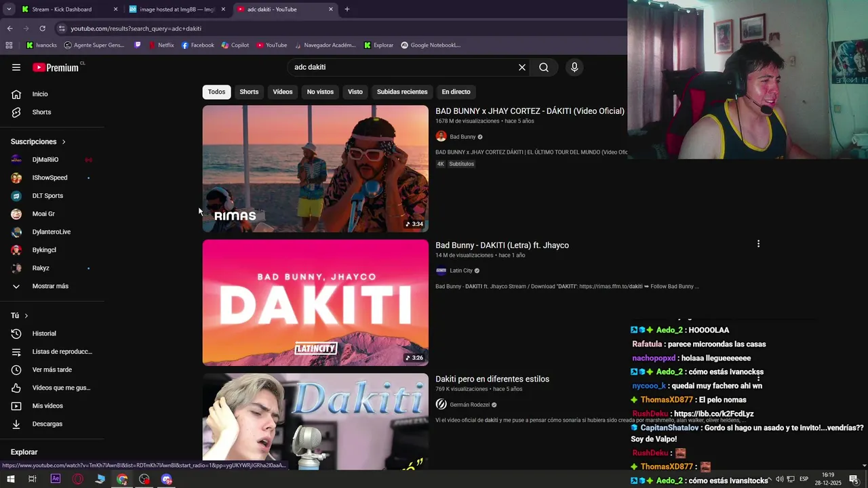Open the Google NotebookLM bookmark

[431, 45]
